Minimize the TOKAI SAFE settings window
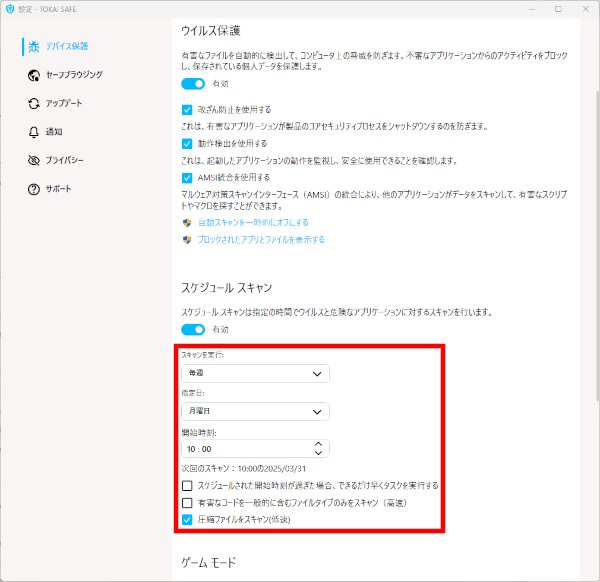The height and width of the screenshot is (582, 600). 532,9
